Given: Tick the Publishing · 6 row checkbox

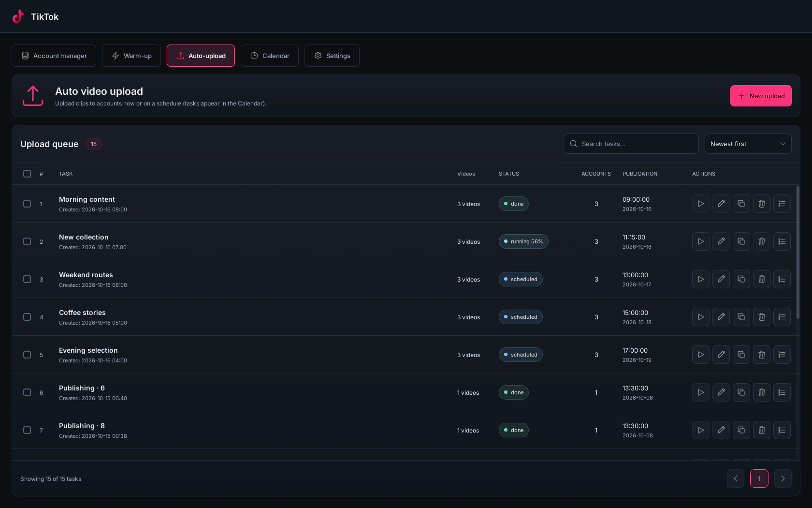Looking at the screenshot, I should point(27,392).
